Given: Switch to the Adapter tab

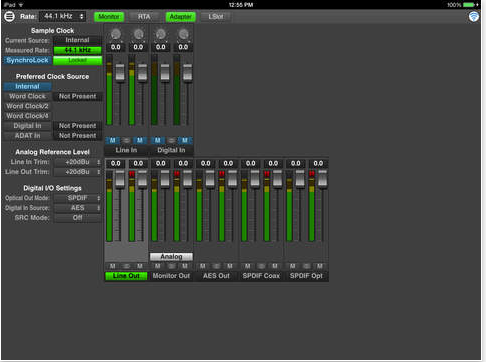Looking at the screenshot, I should [180, 17].
